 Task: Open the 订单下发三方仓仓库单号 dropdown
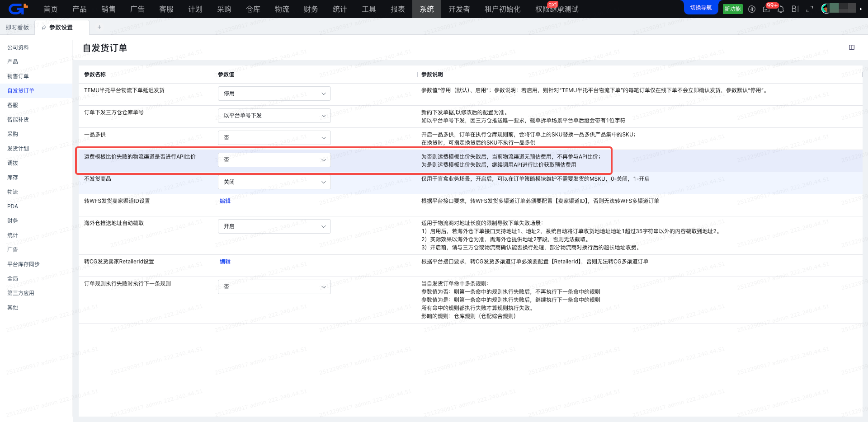click(x=274, y=116)
